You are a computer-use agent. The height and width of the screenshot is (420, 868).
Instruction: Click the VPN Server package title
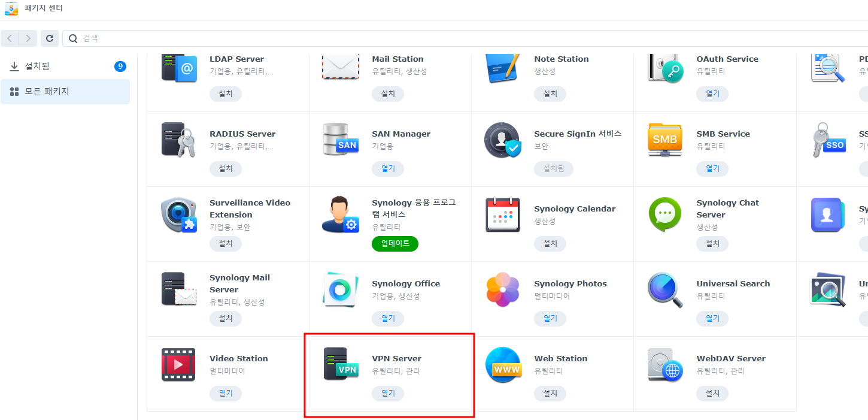[x=397, y=359]
